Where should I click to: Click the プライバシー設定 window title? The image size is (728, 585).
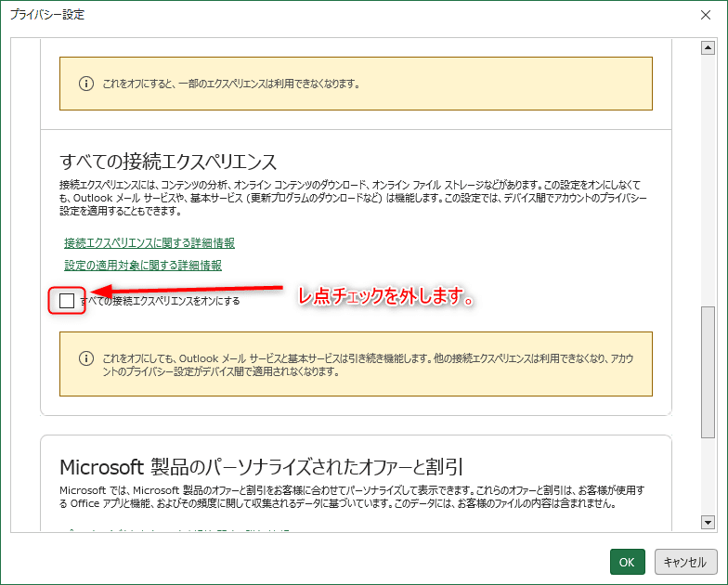(x=46, y=15)
